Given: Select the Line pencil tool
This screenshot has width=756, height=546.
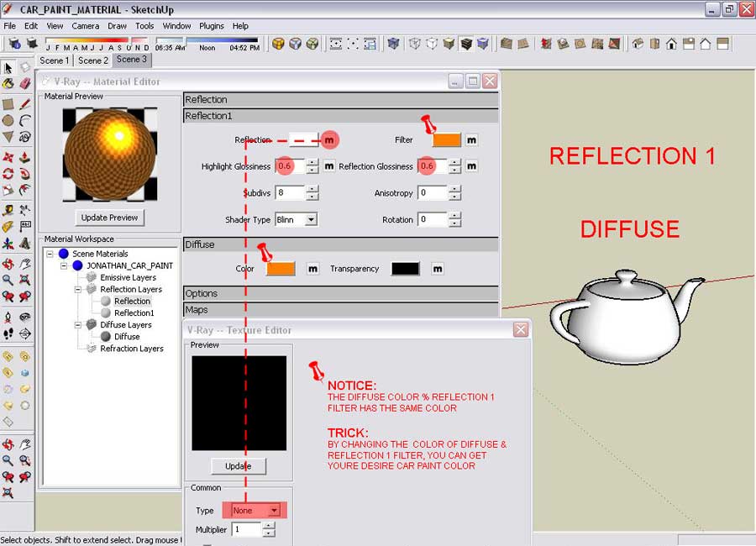Looking at the screenshot, I should 25,104.
